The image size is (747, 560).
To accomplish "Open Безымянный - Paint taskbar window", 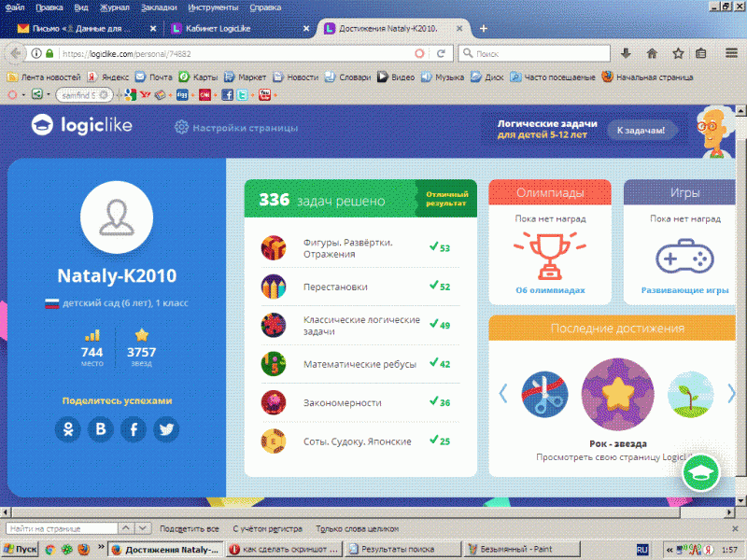I will [x=522, y=549].
